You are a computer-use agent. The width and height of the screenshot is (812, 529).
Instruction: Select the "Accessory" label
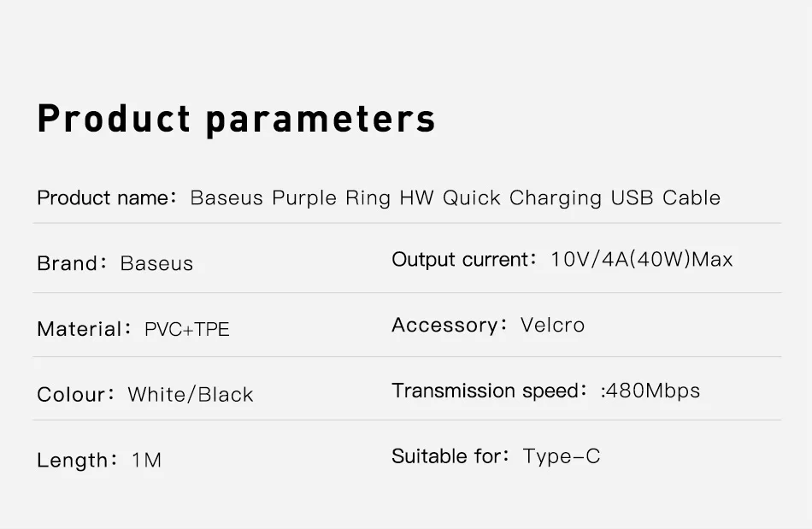[444, 325]
